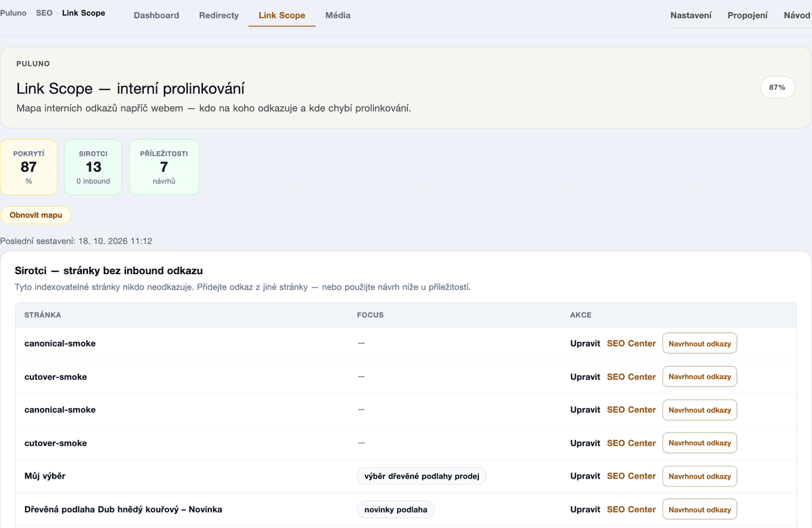Open the Dashboard tab
This screenshot has height=528, width=812.
tap(156, 15)
